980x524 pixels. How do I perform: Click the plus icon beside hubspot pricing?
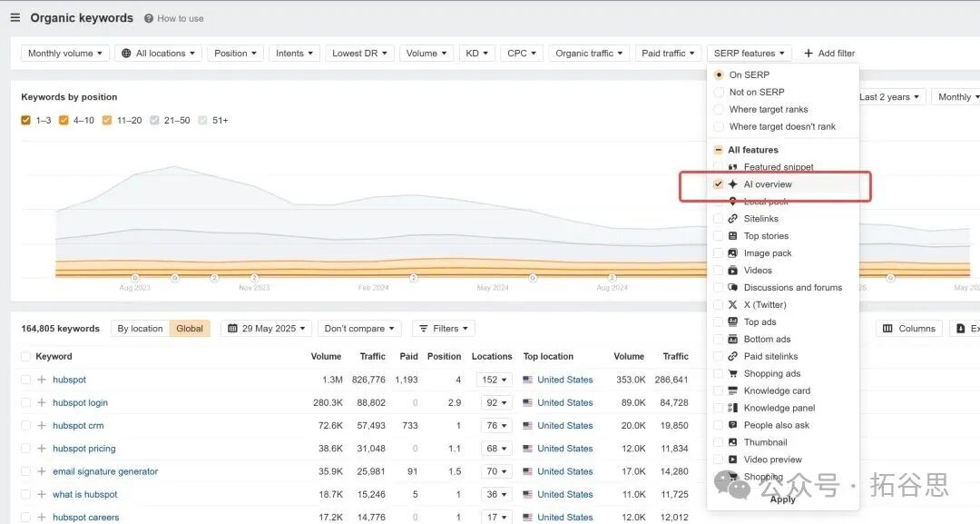tap(41, 449)
